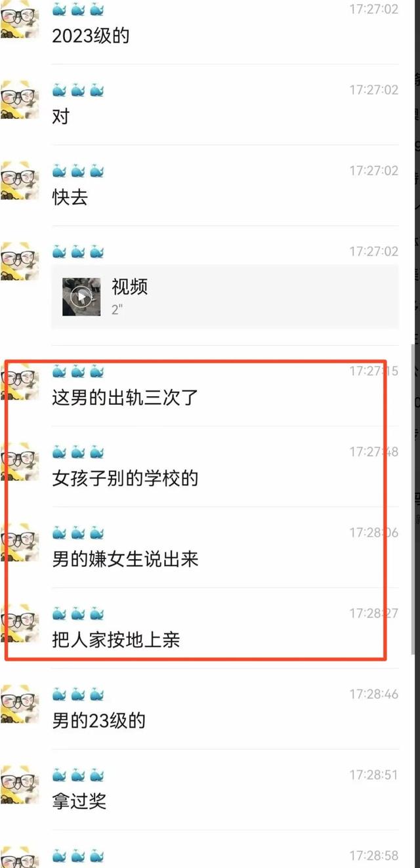Viewport: 420px width, 868px height.
Task: Click the 17:28:46 timestamp
Action: [x=373, y=694]
